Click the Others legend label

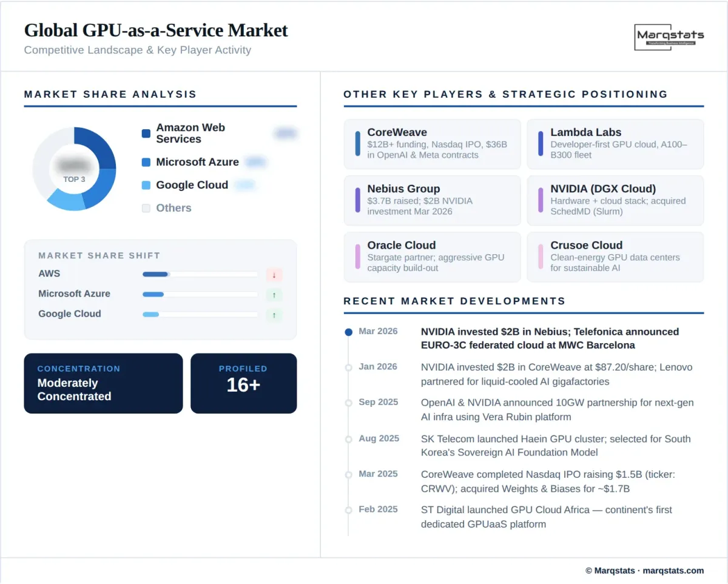click(174, 208)
